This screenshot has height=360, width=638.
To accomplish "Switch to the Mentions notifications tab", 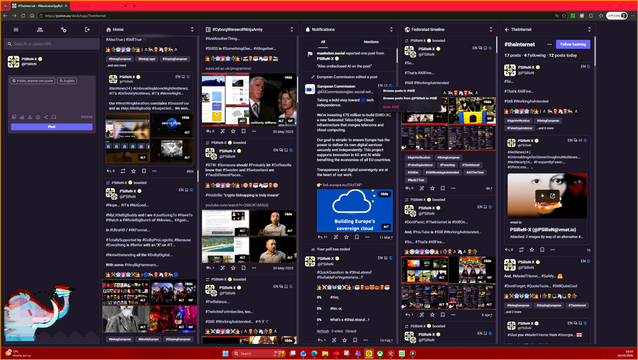I will 371,41.
